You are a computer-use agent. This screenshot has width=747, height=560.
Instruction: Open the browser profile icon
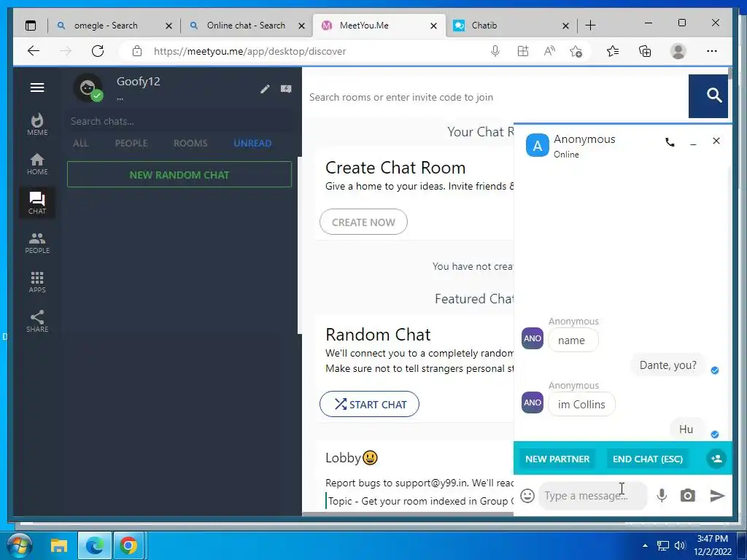678,51
